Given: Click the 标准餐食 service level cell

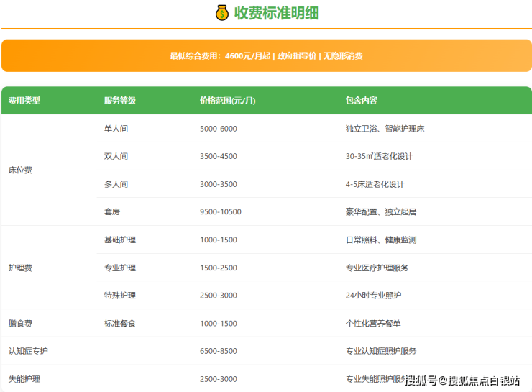Looking at the screenshot, I should click(x=119, y=324).
